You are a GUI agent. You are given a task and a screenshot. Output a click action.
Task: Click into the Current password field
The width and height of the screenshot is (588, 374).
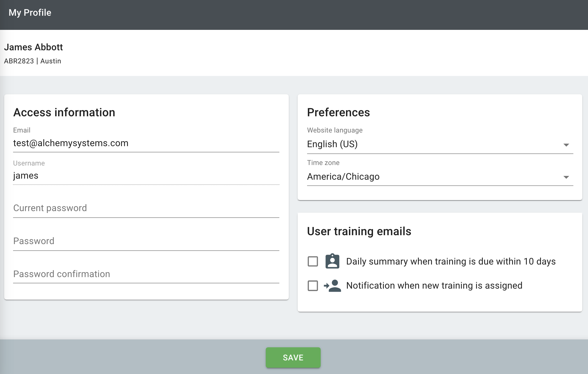click(146, 208)
